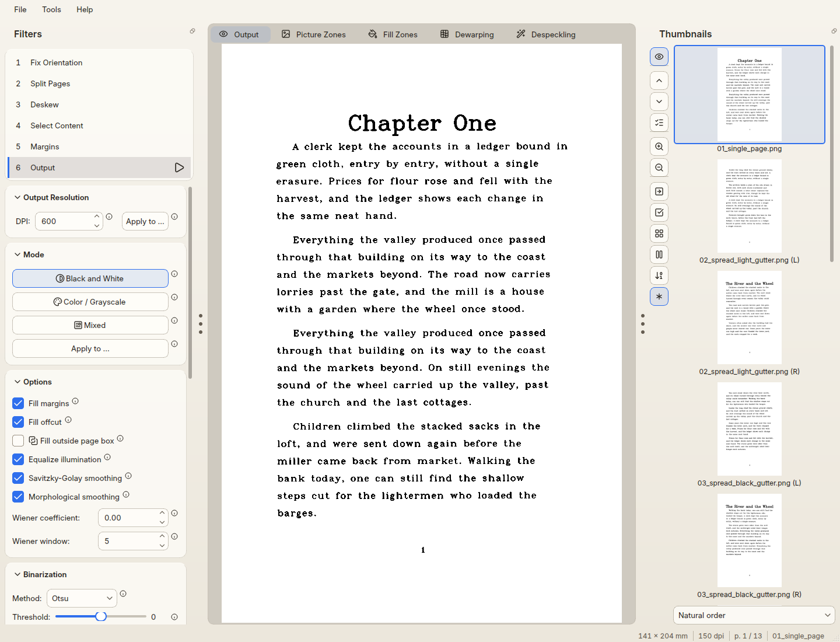Open the Natural order sorting dropdown

[754, 615]
